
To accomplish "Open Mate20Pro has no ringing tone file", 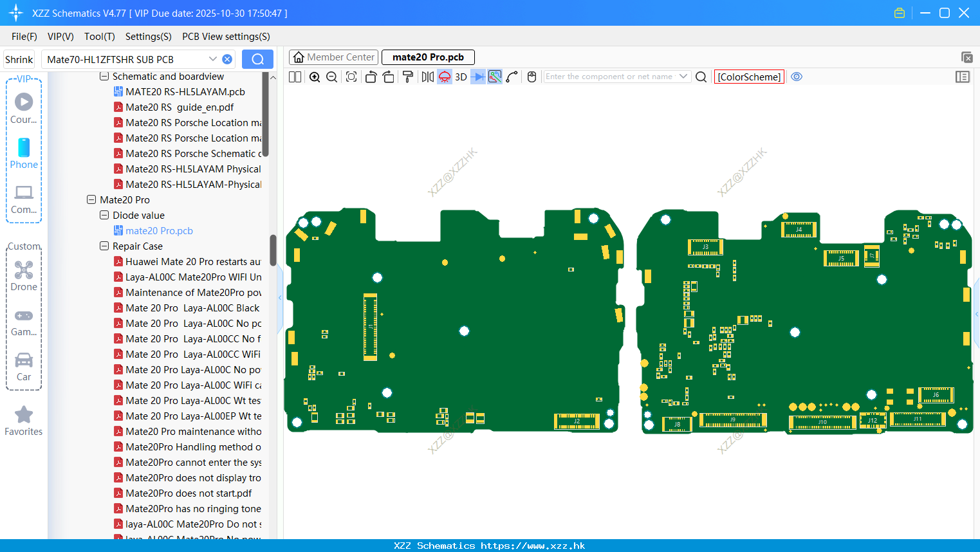I will [187, 509].
